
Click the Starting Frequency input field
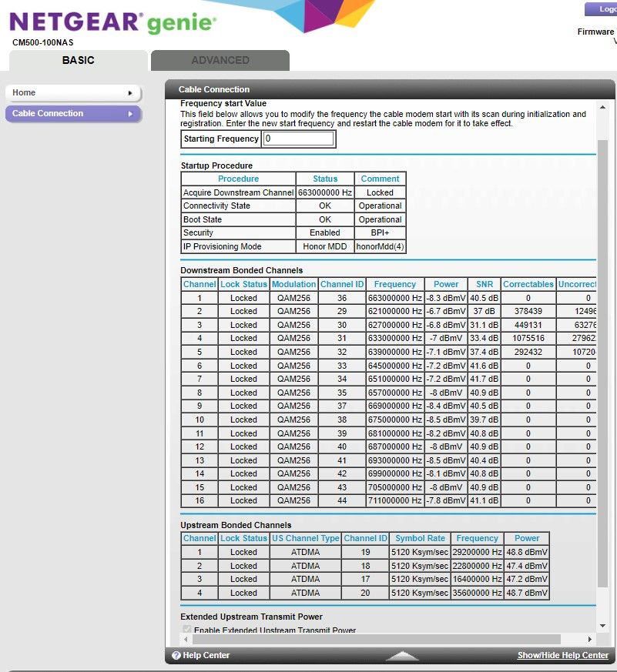(298, 139)
